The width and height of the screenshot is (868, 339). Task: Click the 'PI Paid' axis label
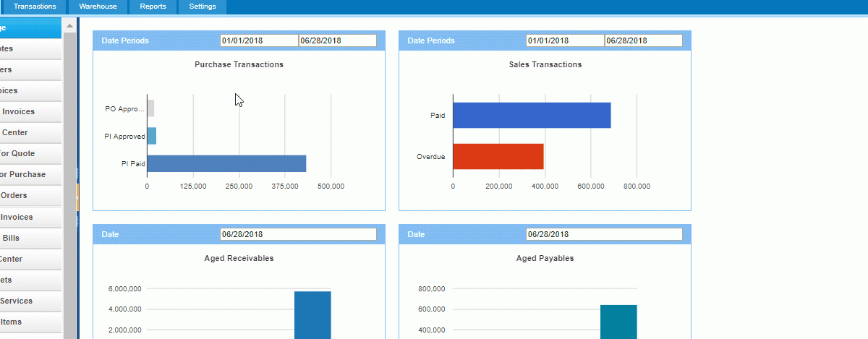pyautogui.click(x=133, y=164)
